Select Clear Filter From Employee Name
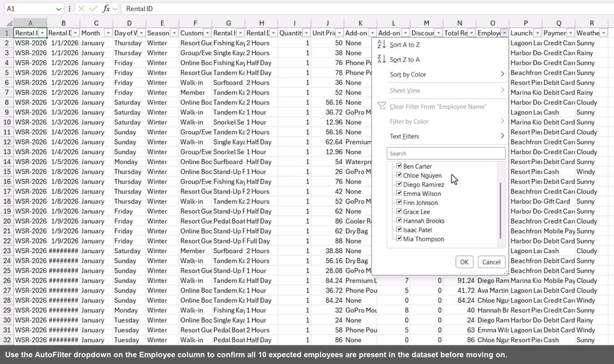 click(x=441, y=107)
